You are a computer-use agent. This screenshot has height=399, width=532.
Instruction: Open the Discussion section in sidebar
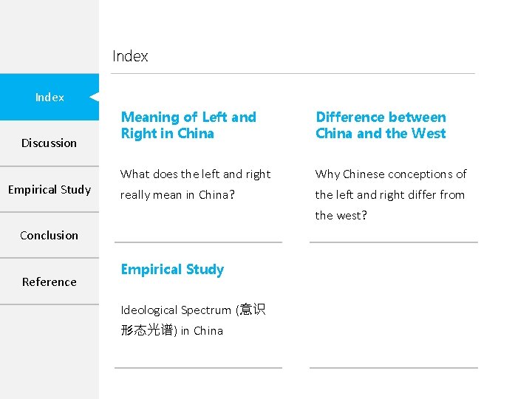pos(49,143)
